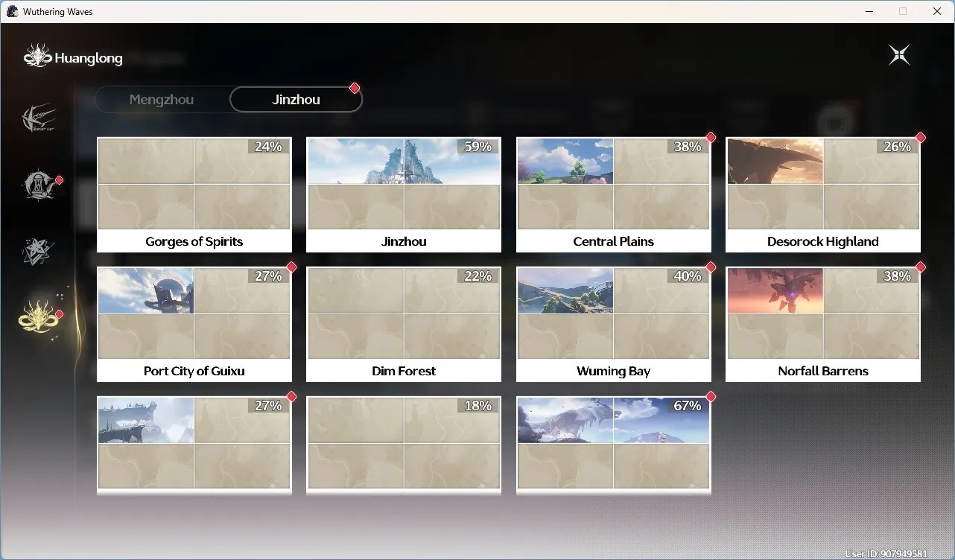This screenshot has height=560, width=955.
Task: Click the 22% progress value
Action: [x=478, y=276]
